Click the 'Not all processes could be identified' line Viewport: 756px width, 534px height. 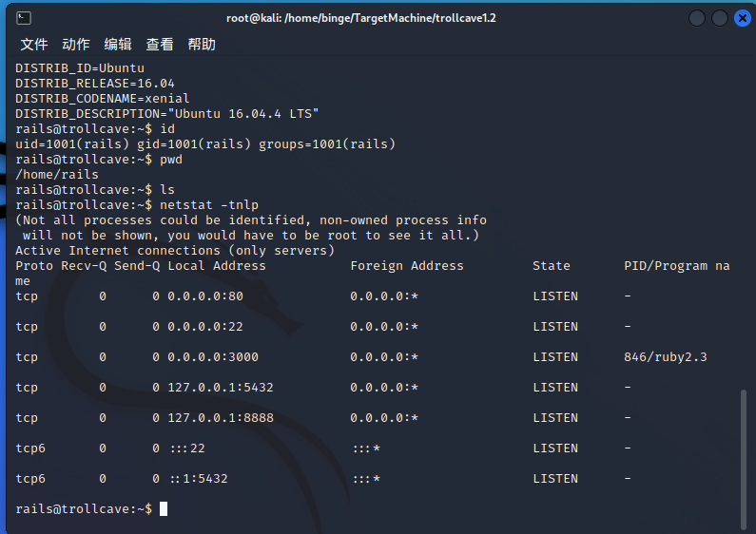click(x=251, y=220)
